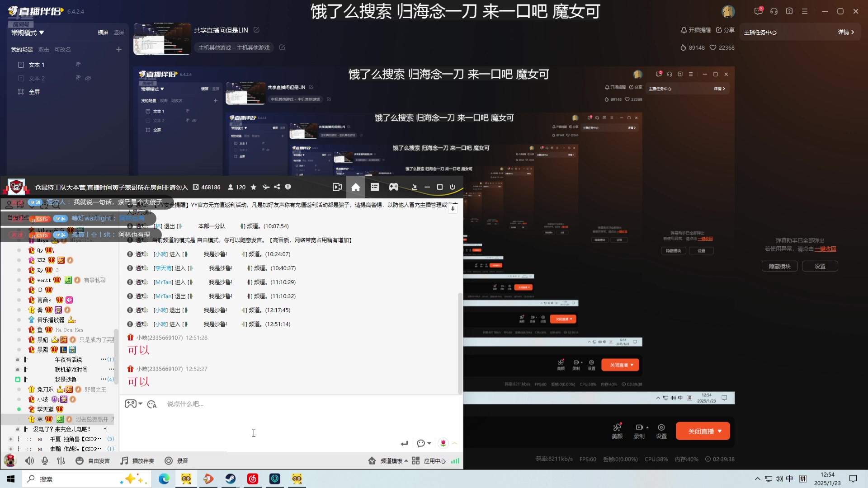Click 设置 button in right panel

820,266
